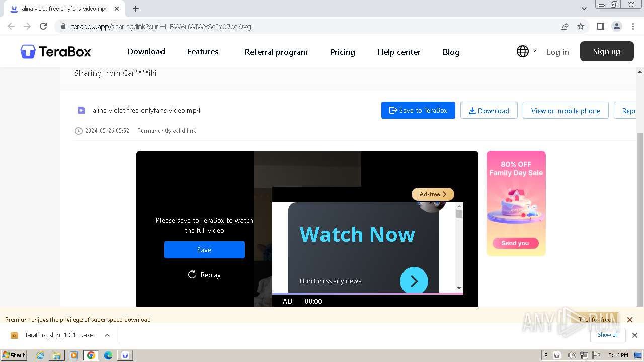Click page vertical scrollbar

(x=640, y=219)
